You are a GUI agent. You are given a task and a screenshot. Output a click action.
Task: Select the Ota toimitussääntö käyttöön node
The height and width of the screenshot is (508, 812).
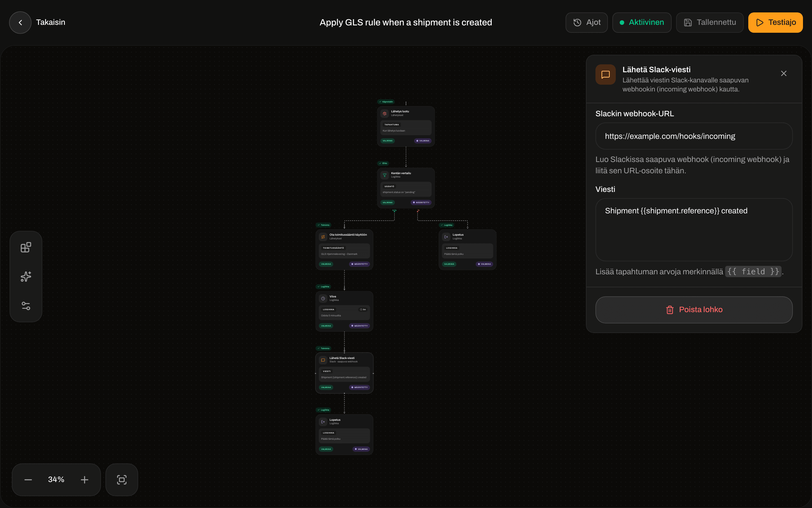[x=344, y=250]
